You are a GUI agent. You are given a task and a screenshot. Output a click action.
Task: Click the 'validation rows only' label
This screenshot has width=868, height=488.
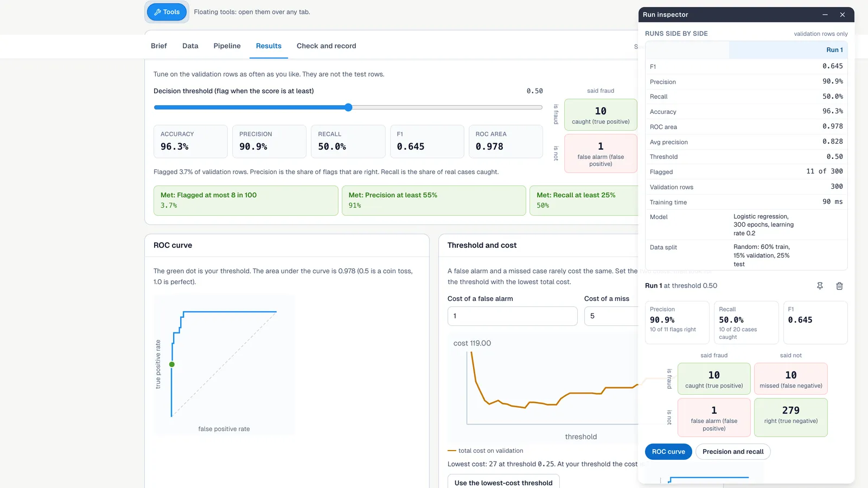tap(821, 34)
